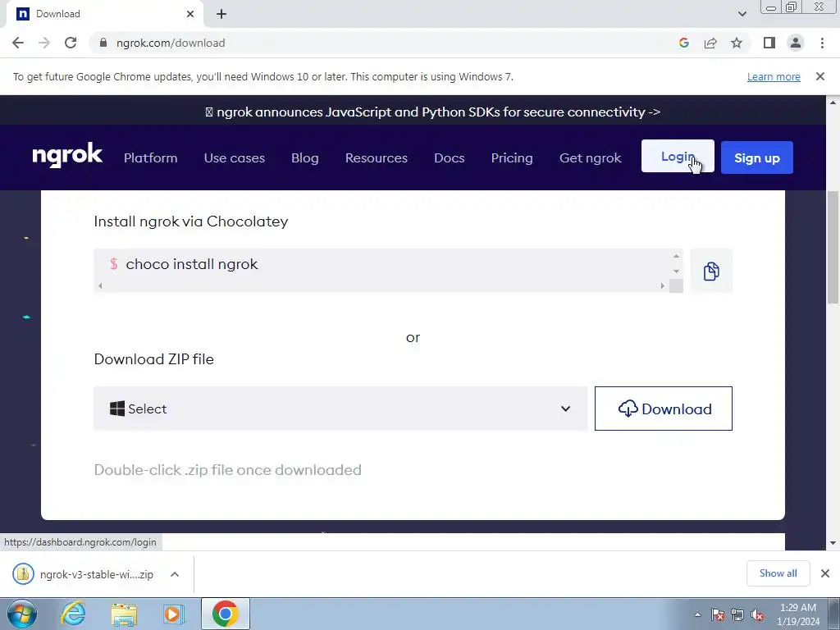Go back with the browser back arrow
This screenshot has width=840, height=630.
click(18, 43)
